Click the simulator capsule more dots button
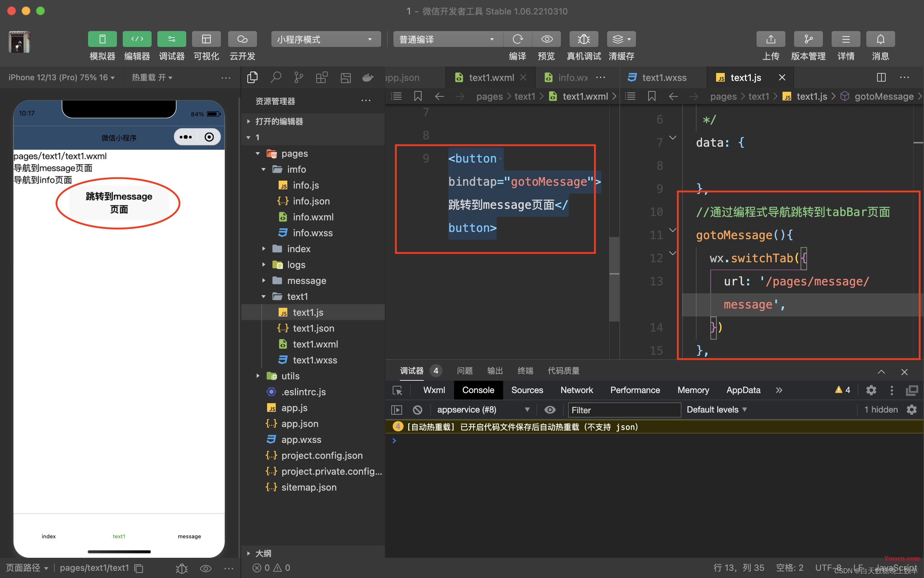This screenshot has width=924, height=578. pyautogui.click(x=186, y=137)
